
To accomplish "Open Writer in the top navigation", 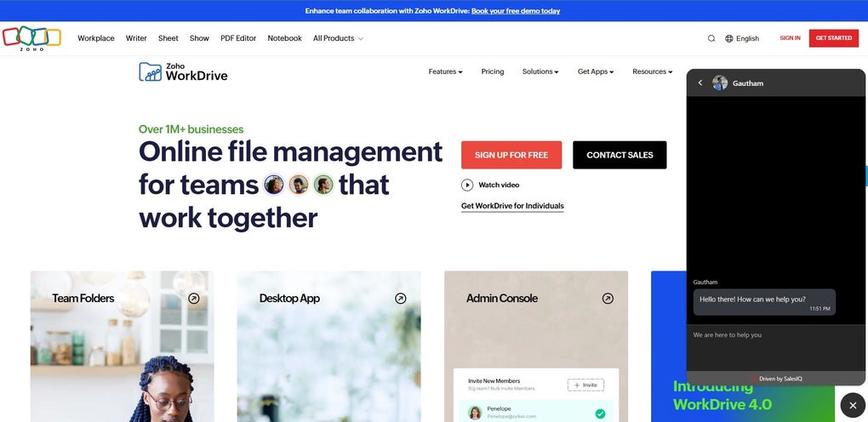I will pos(136,38).
